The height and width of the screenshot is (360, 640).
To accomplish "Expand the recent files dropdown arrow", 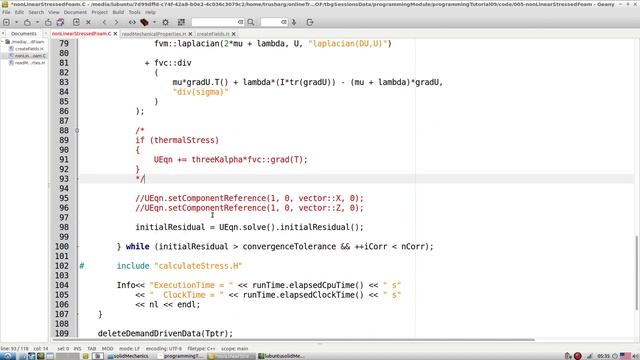I will coord(37,22).
